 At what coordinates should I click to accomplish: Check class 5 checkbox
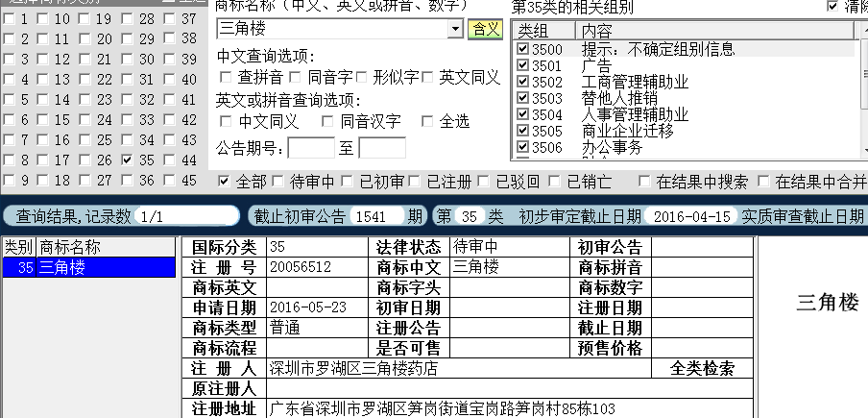pos(9,100)
